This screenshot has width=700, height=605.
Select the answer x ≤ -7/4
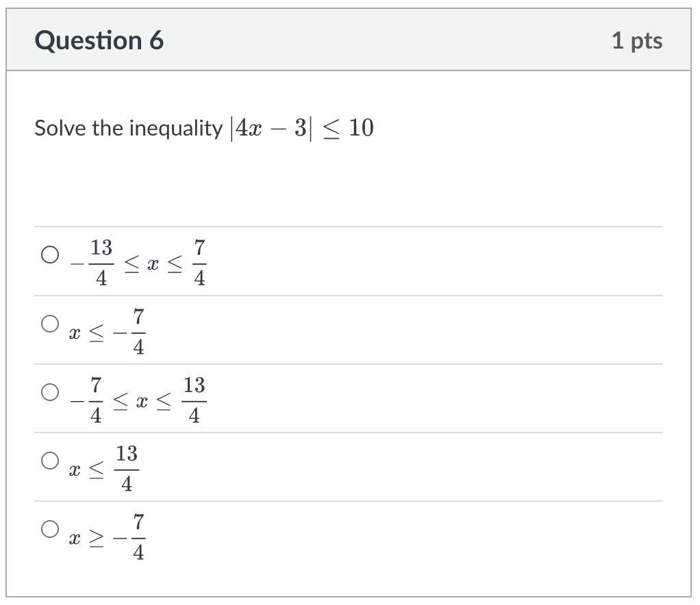point(49,322)
